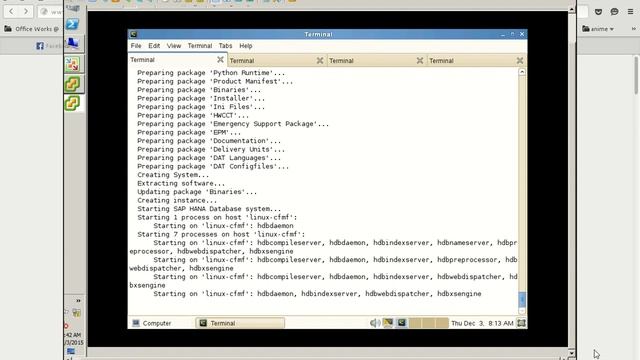Open the File menu in Terminal

click(136, 46)
